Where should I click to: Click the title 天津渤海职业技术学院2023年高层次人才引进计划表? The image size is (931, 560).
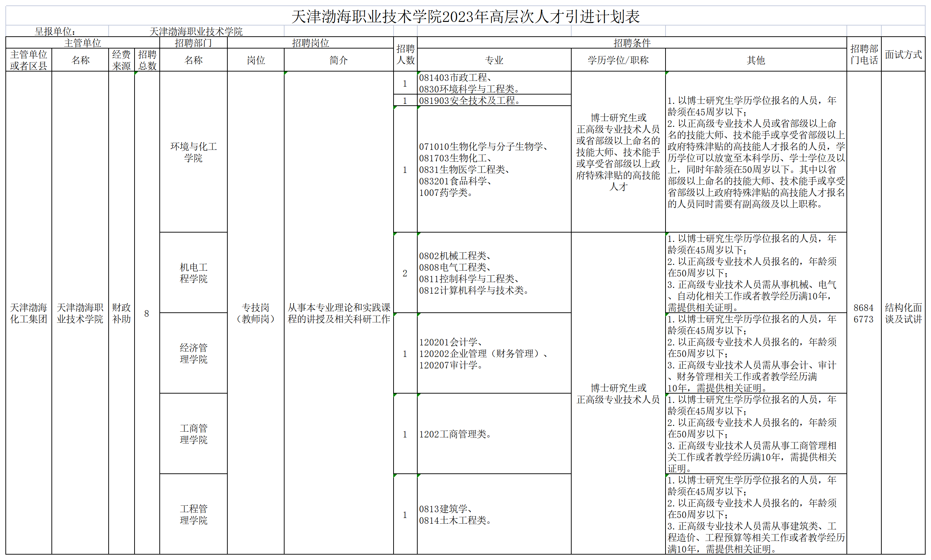(465, 16)
